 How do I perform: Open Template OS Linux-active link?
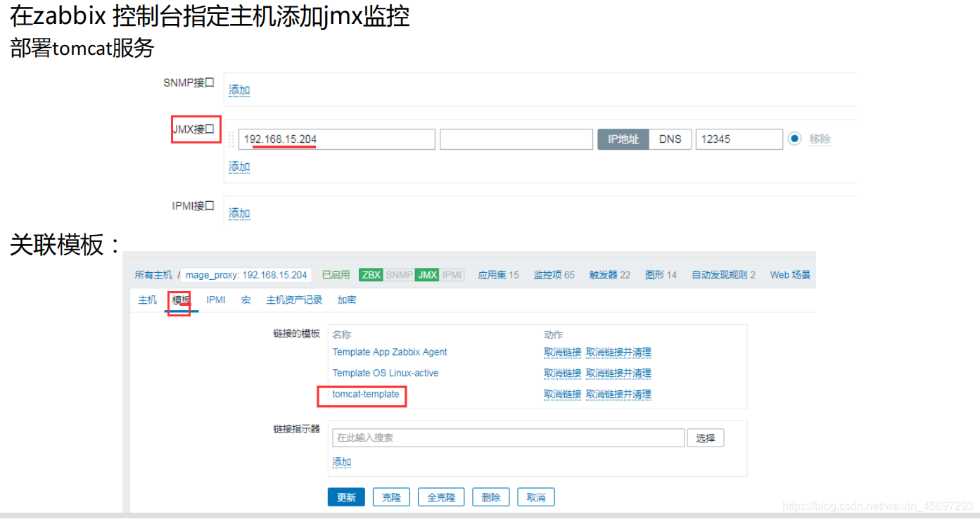(386, 373)
